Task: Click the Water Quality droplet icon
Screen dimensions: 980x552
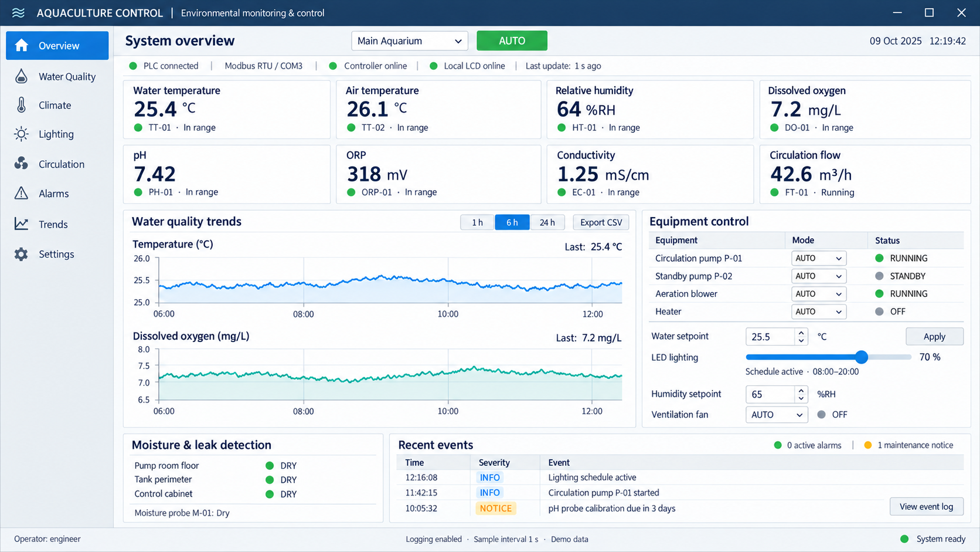Action: (x=21, y=76)
